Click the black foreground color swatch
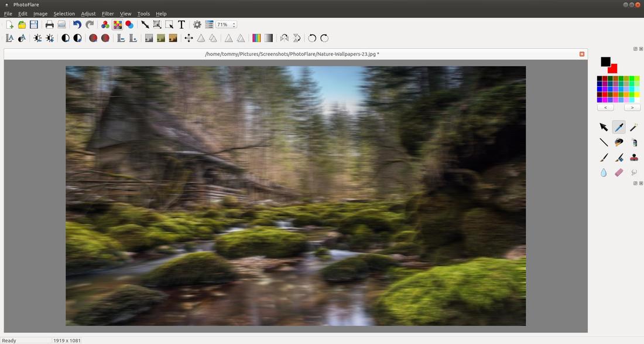 tap(605, 61)
